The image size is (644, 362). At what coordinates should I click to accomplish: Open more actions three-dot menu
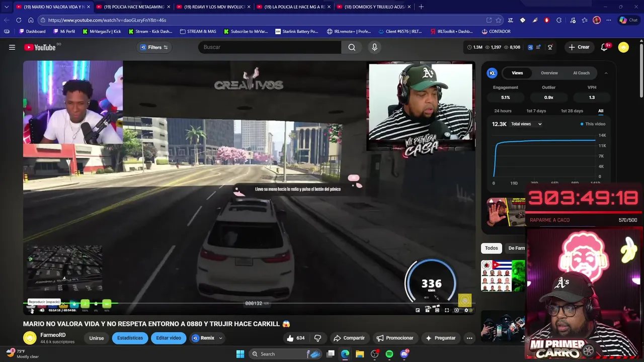[469, 338]
